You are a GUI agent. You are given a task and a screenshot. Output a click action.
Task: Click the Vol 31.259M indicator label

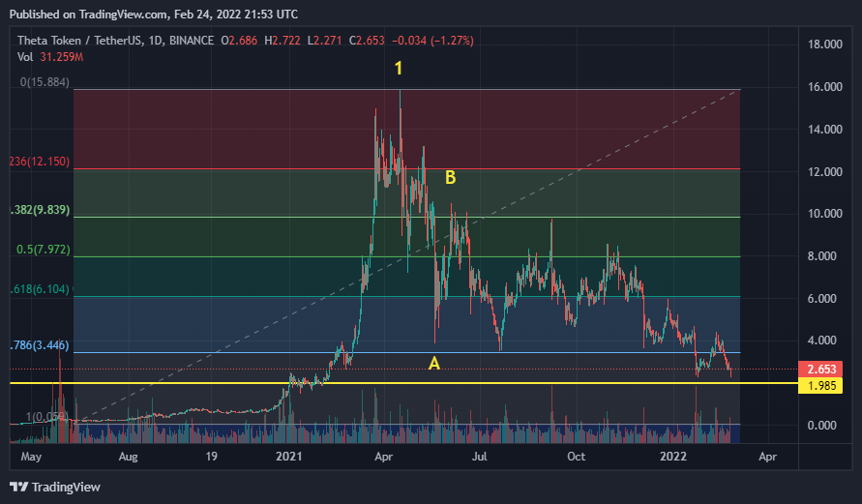50,57
